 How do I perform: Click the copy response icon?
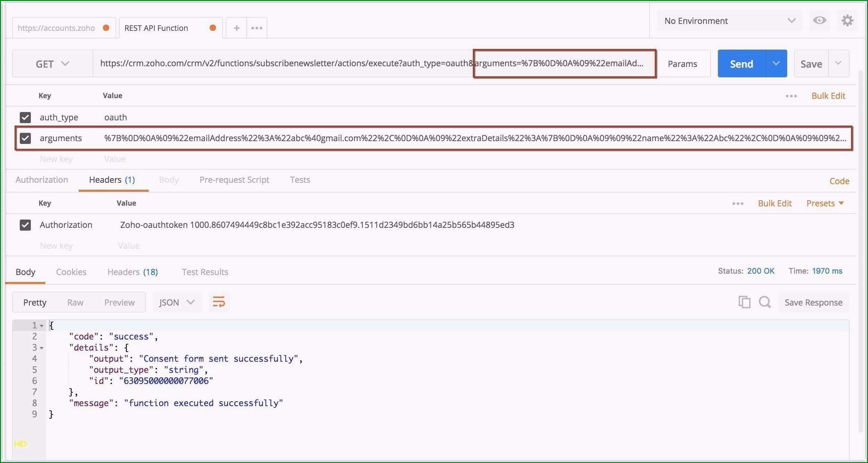point(744,302)
